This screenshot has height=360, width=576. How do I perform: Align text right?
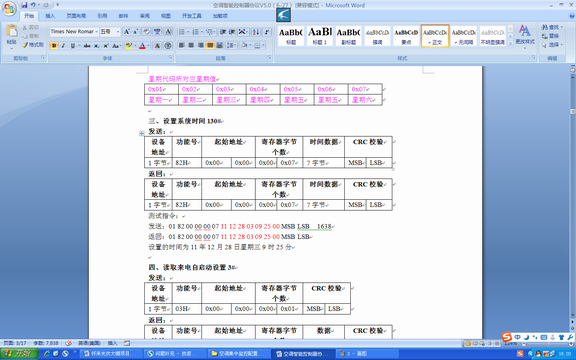click(201, 46)
